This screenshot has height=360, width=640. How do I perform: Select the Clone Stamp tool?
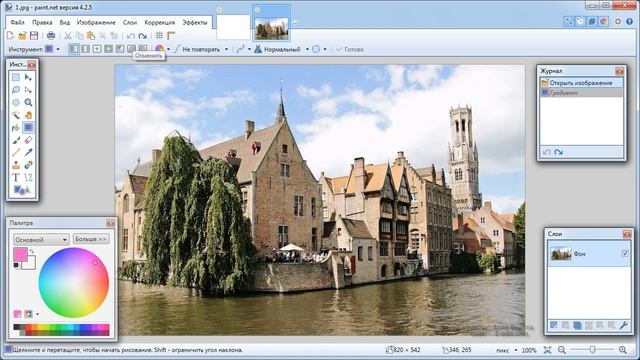pyautogui.click(x=16, y=165)
